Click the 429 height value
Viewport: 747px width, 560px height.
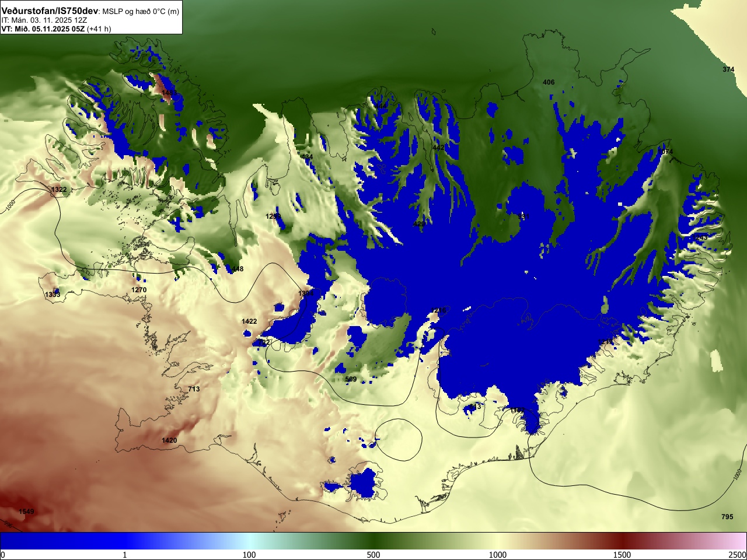[x=419, y=224]
